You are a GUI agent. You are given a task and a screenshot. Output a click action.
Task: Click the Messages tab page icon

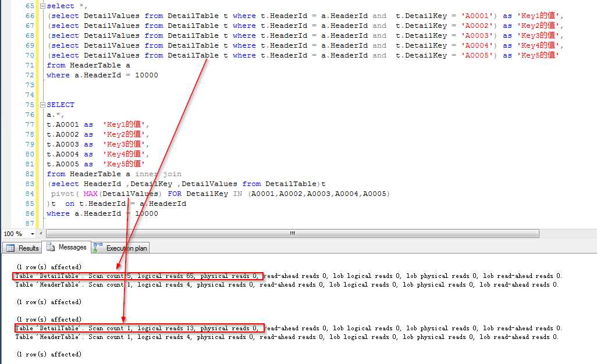50,247
